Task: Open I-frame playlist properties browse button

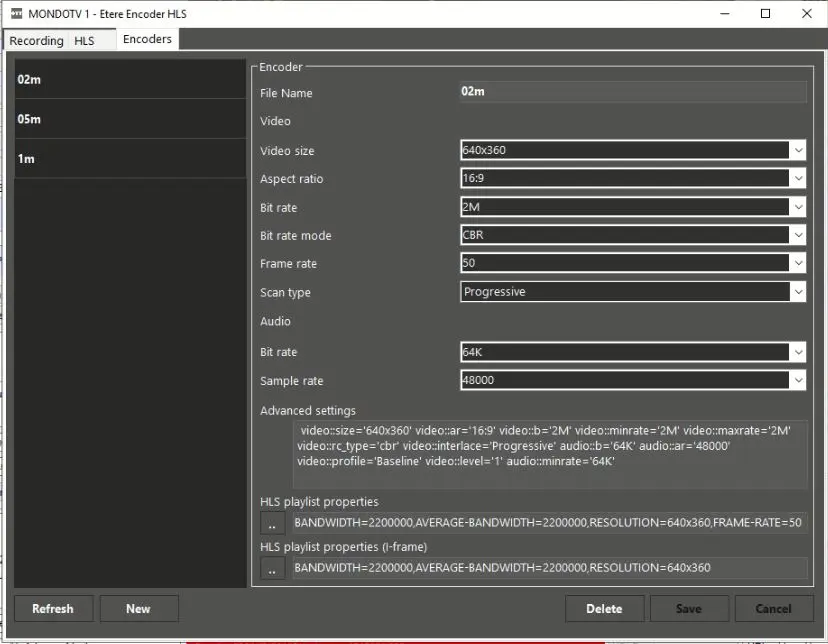Action: (272, 568)
